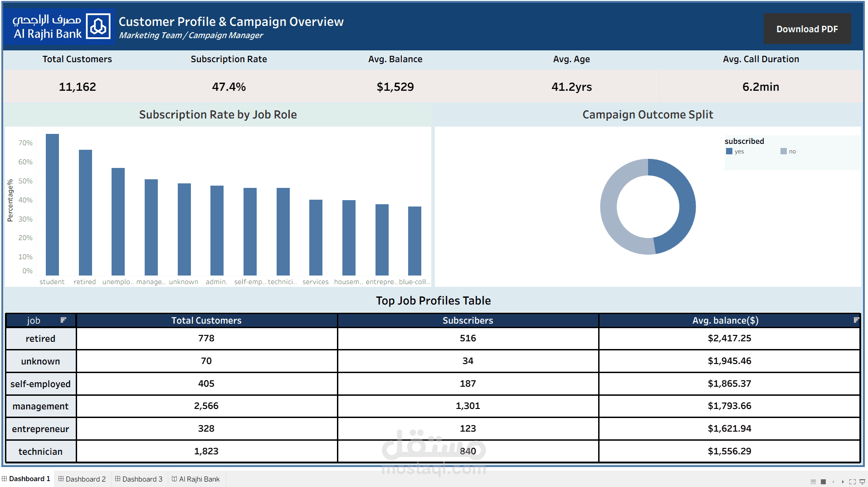Image resolution: width=868 pixels, height=487 pixels.
Task: Toggle the 'yes' legend item
Action: (735, 151)
